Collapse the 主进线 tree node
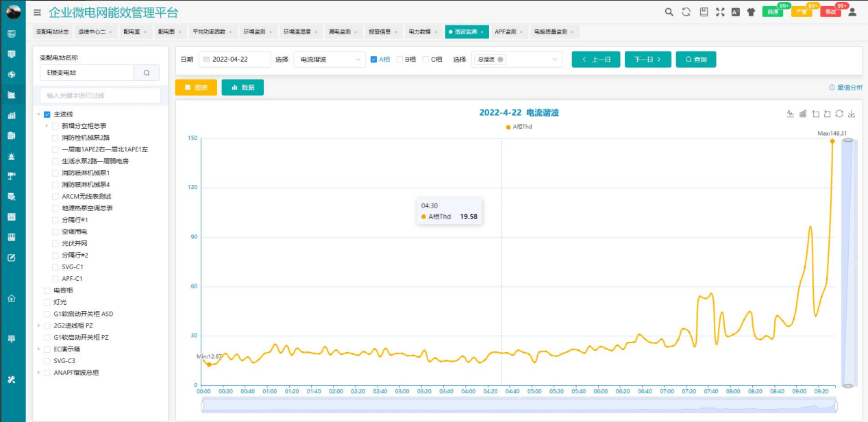The width and height of the screenshot is (868, 422). click(x=39, y=114)
